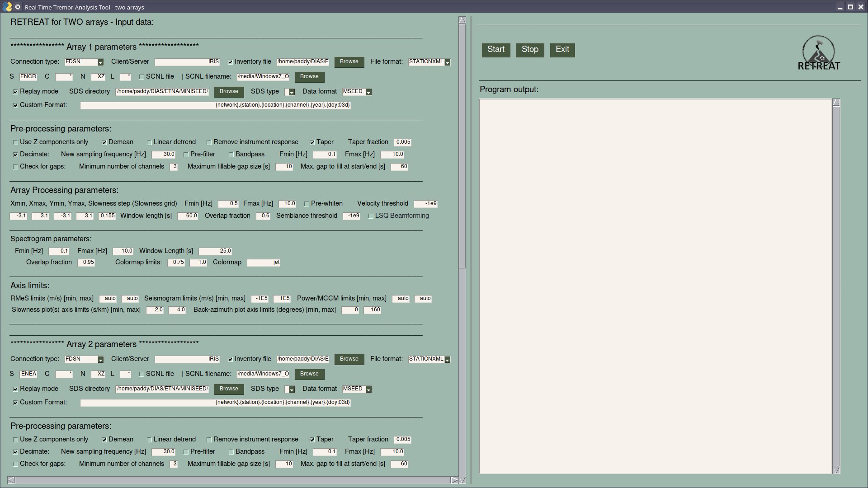Enable the Pre-whiten checkbox in Array Processing
This screenshot has width=868, height=488.
[x=307, y=203]
